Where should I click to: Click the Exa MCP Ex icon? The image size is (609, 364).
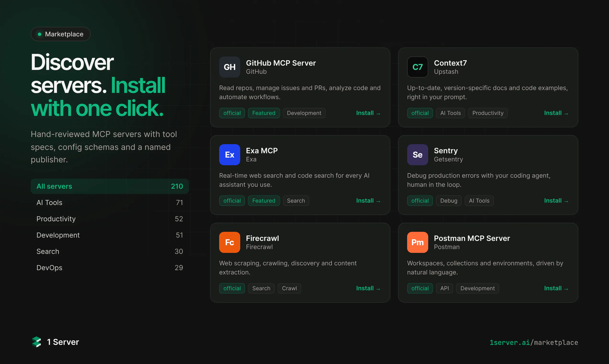click(229, 154)
